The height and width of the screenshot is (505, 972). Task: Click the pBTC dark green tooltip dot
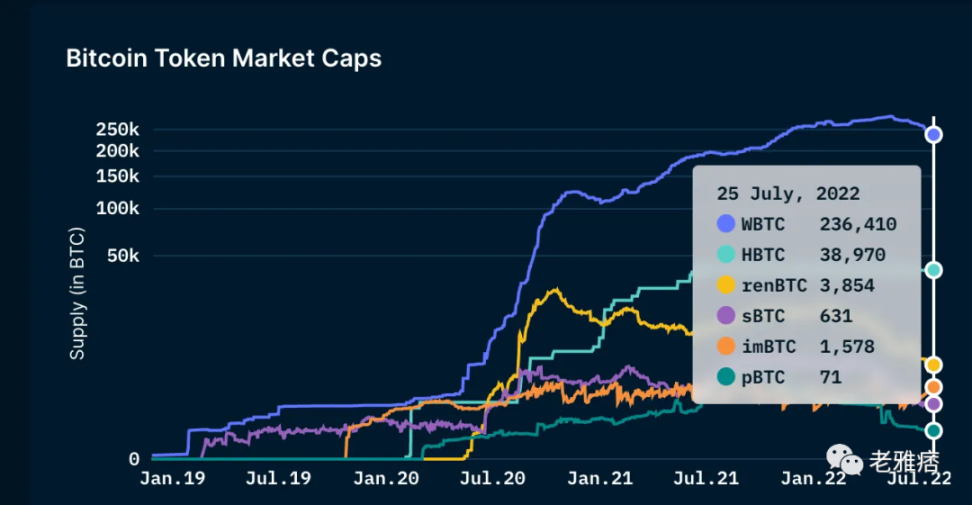726,377
